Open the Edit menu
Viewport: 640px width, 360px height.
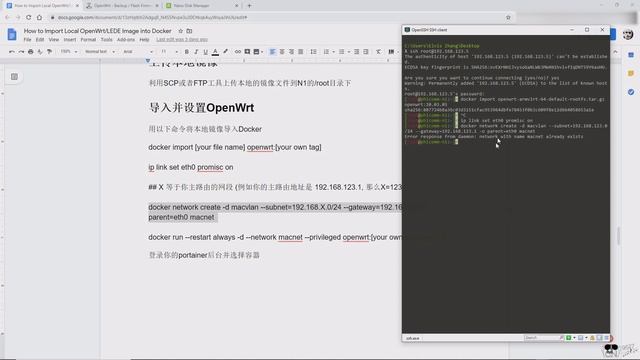click(40, 40)
